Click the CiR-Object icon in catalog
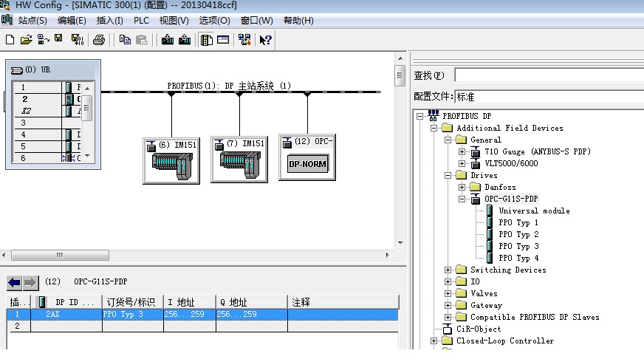 point(448,329)
